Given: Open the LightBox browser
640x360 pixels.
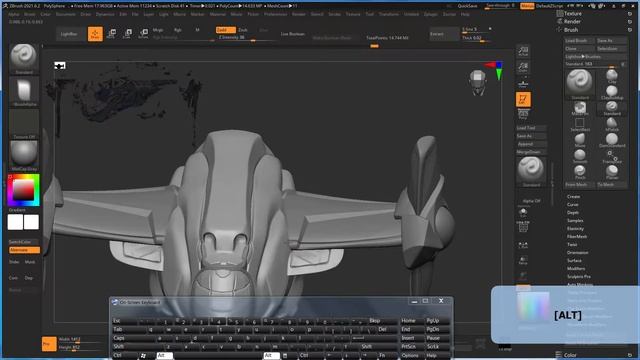Looking at the screenshot, I should 69,34.
